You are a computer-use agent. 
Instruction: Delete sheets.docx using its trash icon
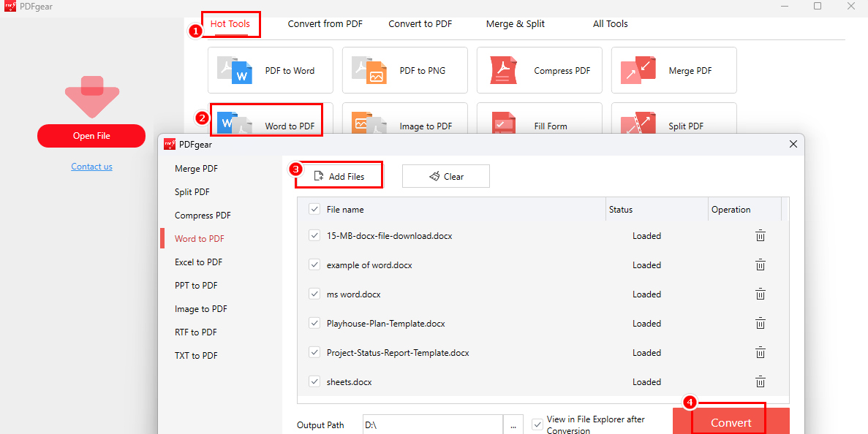760,381
